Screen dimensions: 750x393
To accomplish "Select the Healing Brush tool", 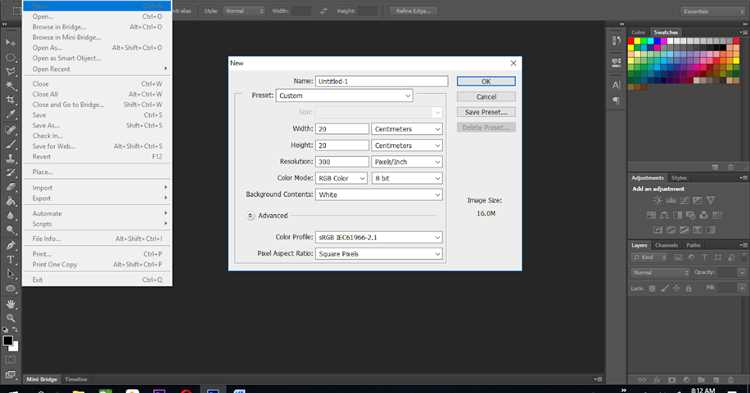I will pos(10,130).
